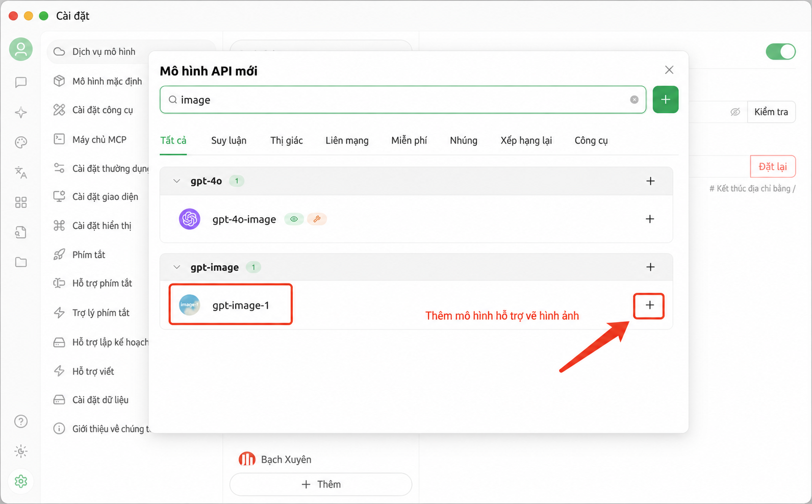Click the green add model button

point(666,99)
